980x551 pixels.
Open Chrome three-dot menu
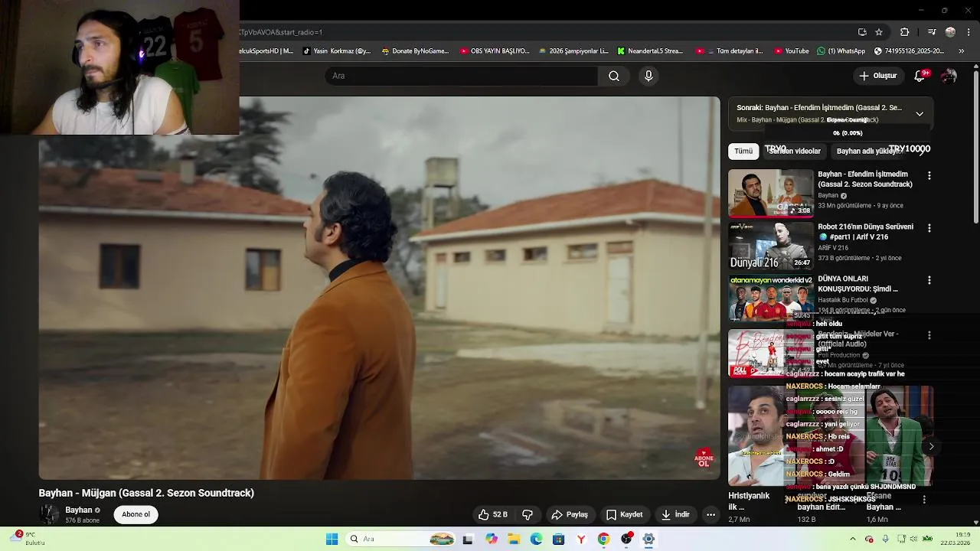(969, 32)
